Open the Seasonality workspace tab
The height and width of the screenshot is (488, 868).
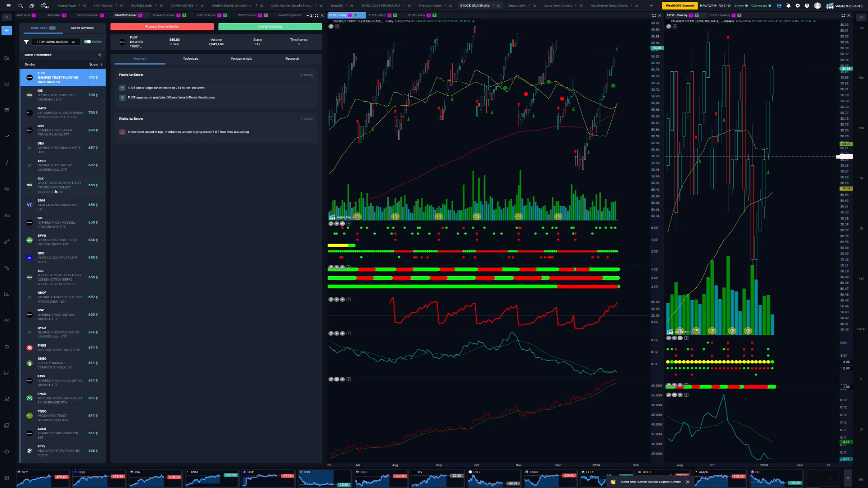pyautogui.click(x=517, y=6)
